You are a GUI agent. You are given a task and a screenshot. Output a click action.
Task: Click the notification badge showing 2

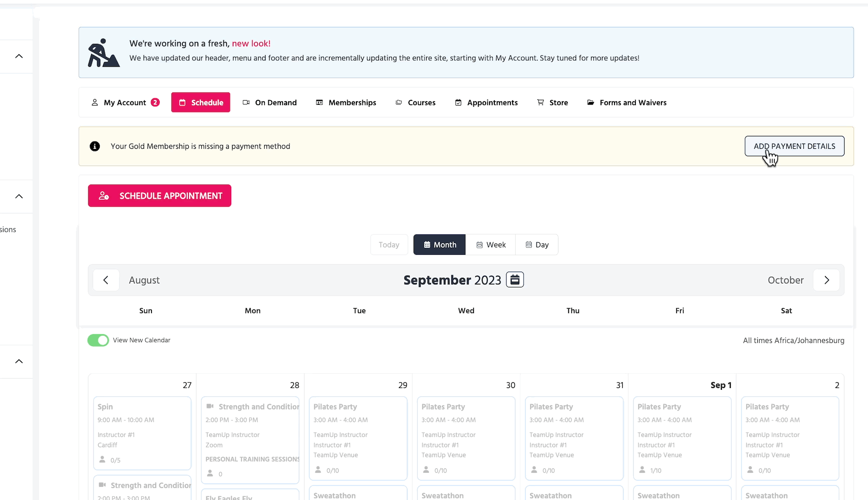tap(155, 102)
